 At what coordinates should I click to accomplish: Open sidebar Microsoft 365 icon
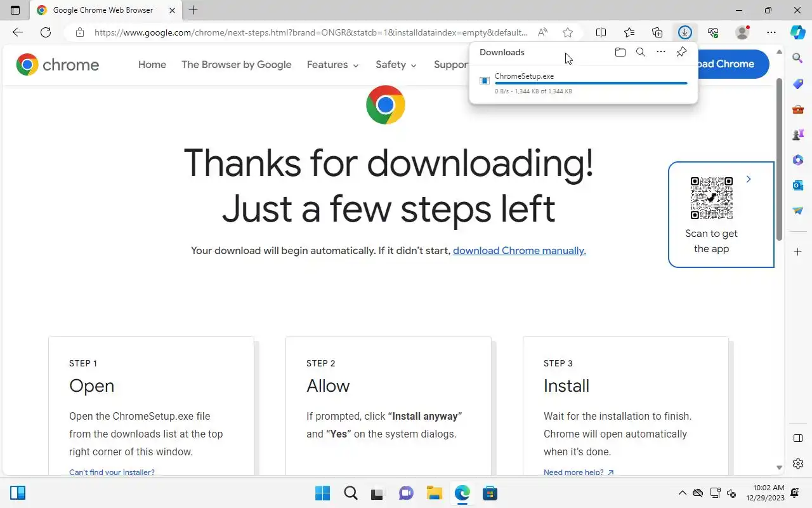pos(798,160)
